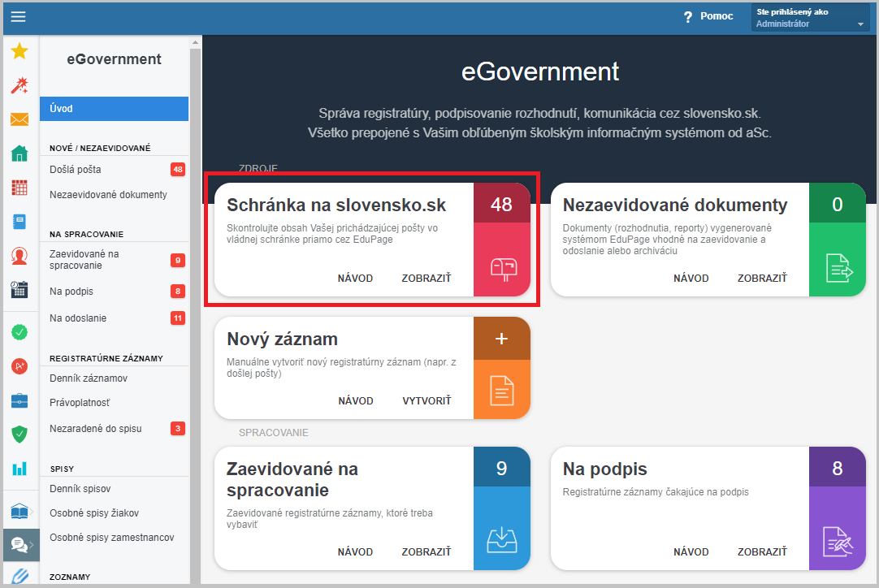Click the blue 9 counter on Zaevidované card
The width and height of the screenshot is (879, 588).
[502, 468]
